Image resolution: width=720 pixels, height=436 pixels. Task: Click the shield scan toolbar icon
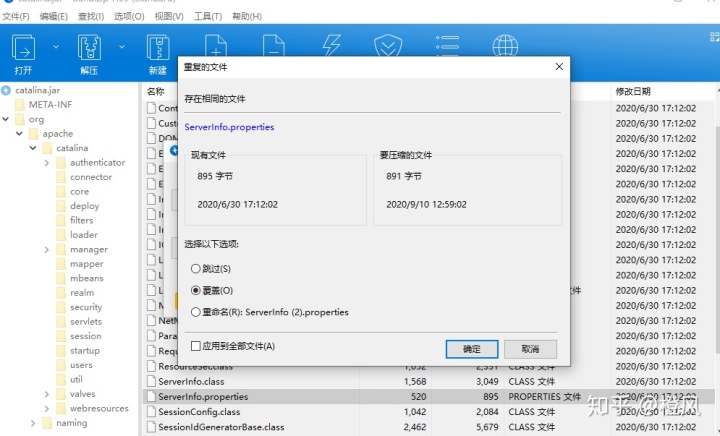(x=388, y=45)
